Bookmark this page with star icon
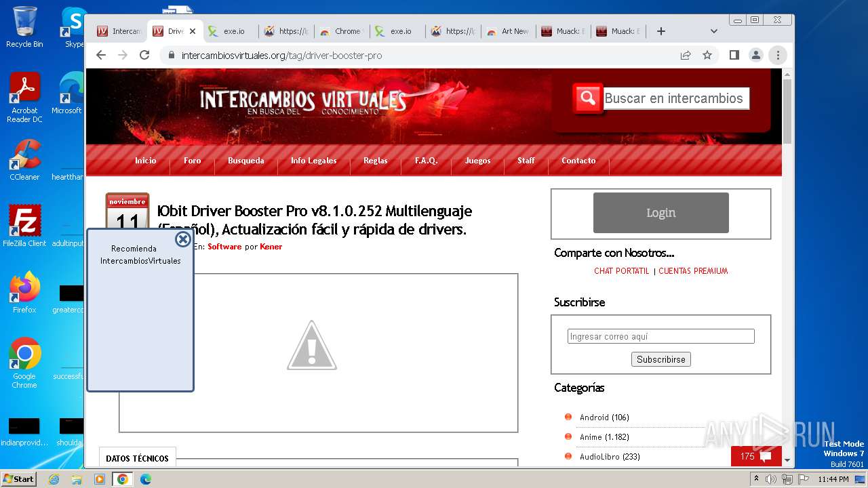868x488 pixels. click(707, 55)
